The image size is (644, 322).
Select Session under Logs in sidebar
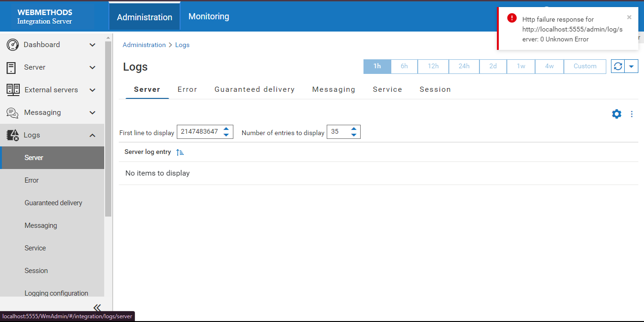click(52, 271)
